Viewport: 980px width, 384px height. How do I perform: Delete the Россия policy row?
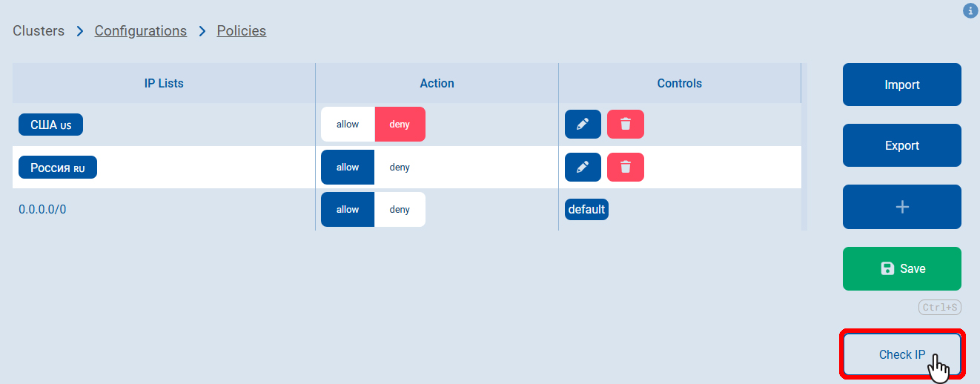pyautogui.click(x=625, y=168)
